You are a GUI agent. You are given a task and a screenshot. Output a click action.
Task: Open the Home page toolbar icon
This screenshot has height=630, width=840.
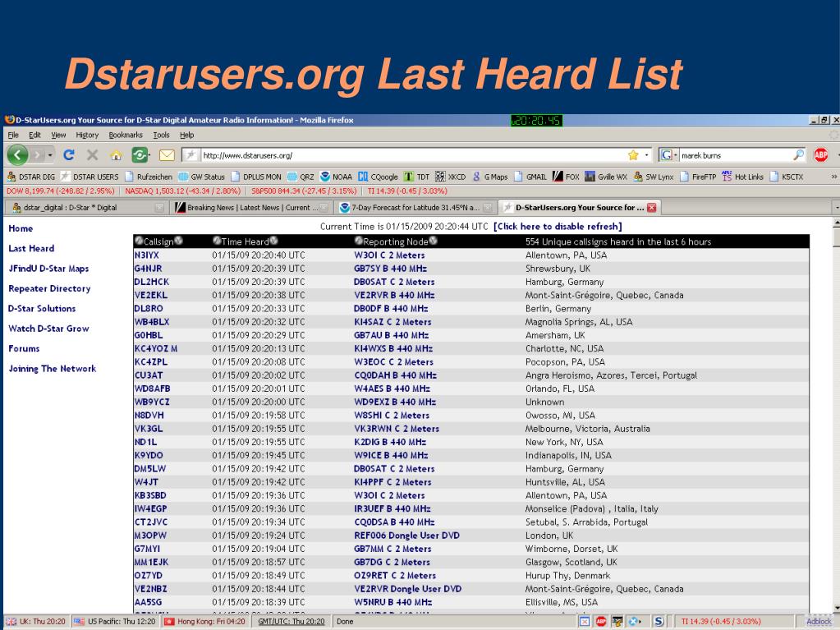point(116,155)
